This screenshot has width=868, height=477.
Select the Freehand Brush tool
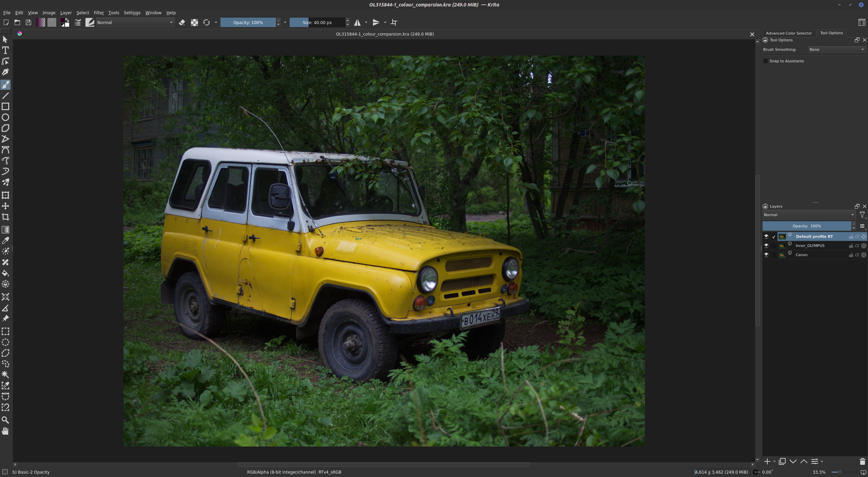coord(5,85)
